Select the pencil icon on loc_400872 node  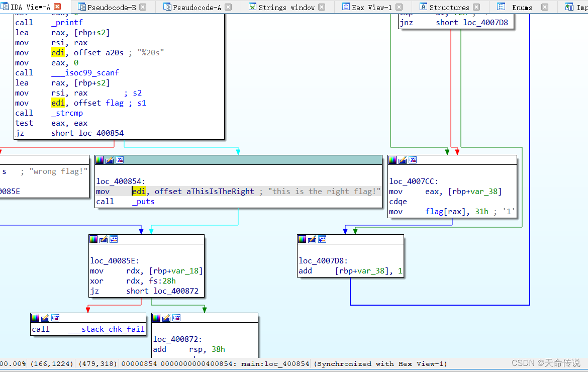point(166,318)
